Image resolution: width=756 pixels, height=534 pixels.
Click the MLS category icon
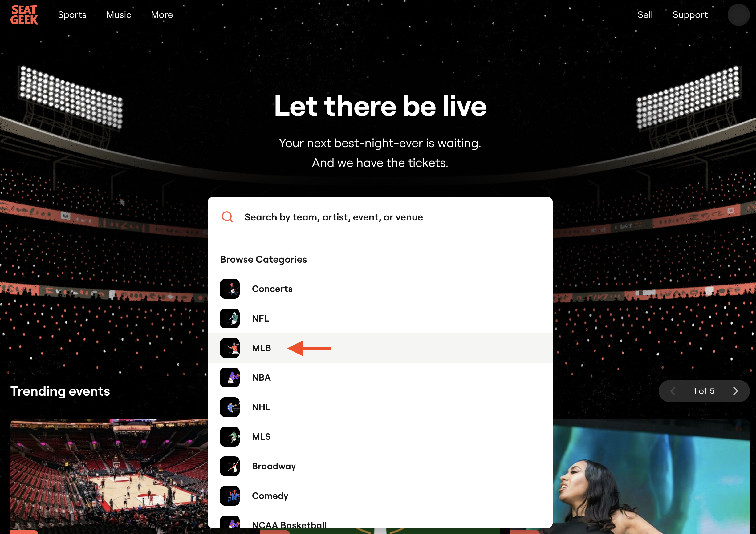point(231,436)
